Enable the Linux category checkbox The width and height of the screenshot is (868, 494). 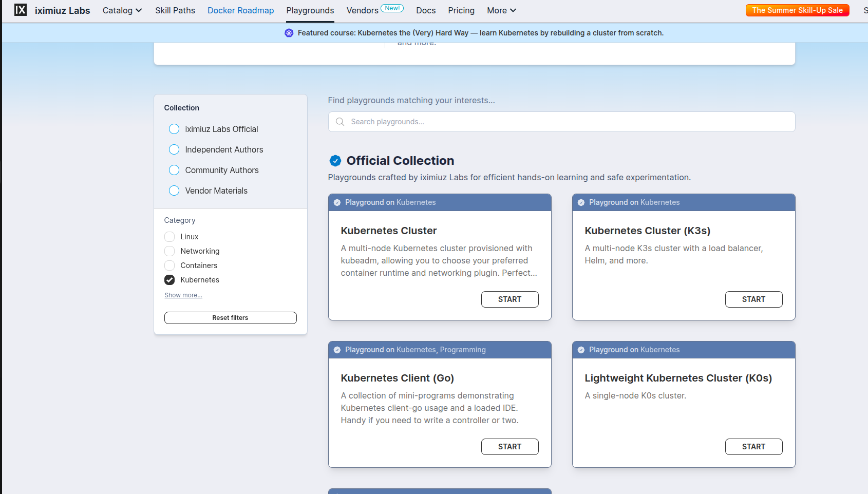[169, 237]
